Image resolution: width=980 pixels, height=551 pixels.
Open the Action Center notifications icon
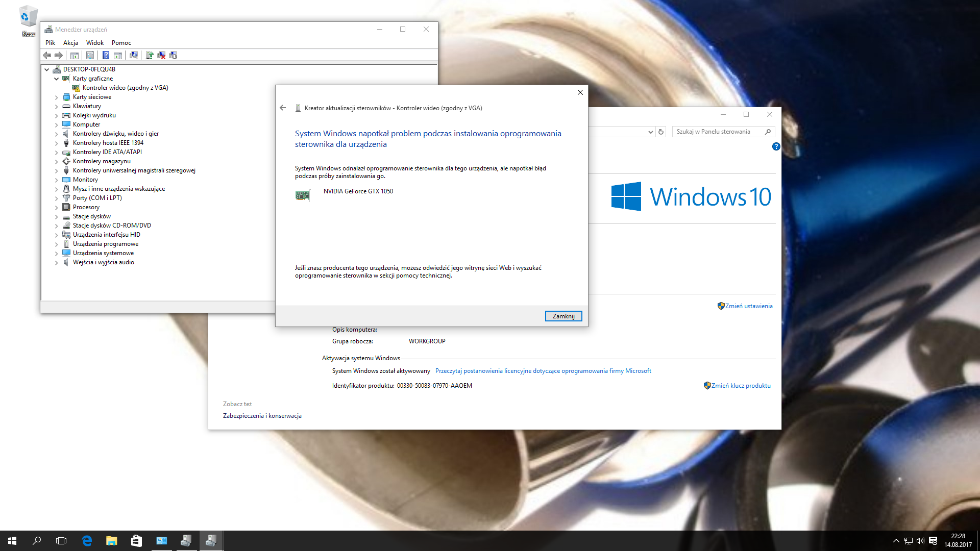point(933,541)
